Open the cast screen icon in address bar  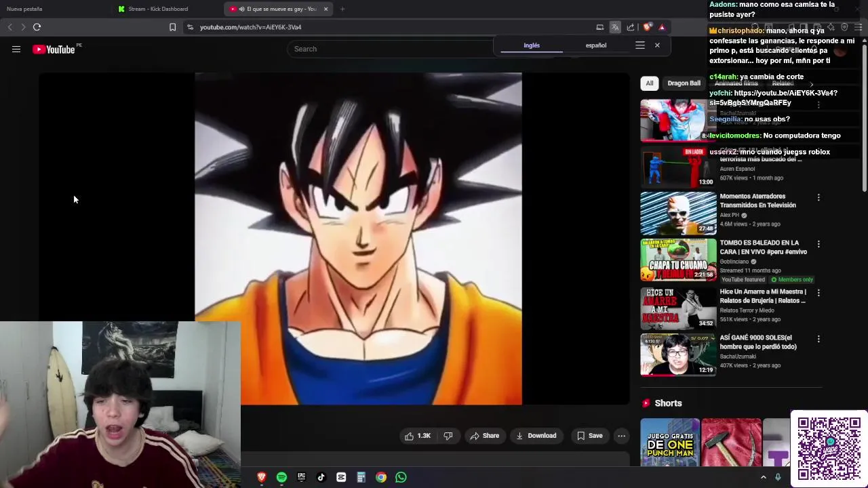pos(599,27)
